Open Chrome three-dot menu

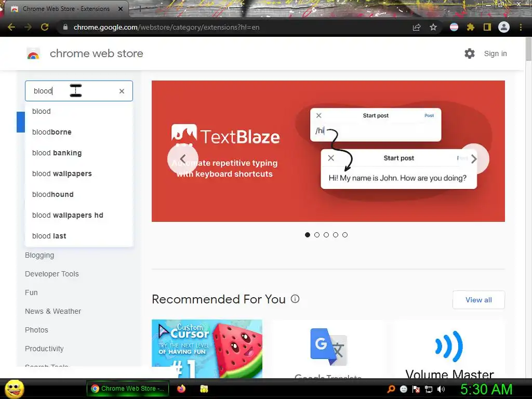[x=521, y=27]
